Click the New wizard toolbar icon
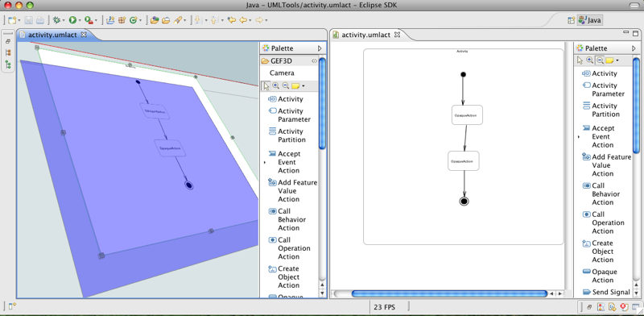 pyautogui.click(x=12, y=19)
